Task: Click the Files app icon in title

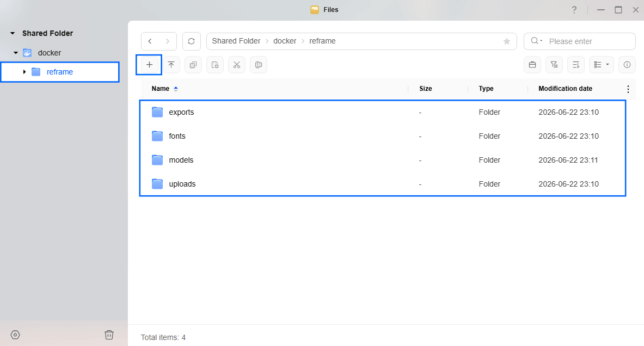Action: (315, 10)
